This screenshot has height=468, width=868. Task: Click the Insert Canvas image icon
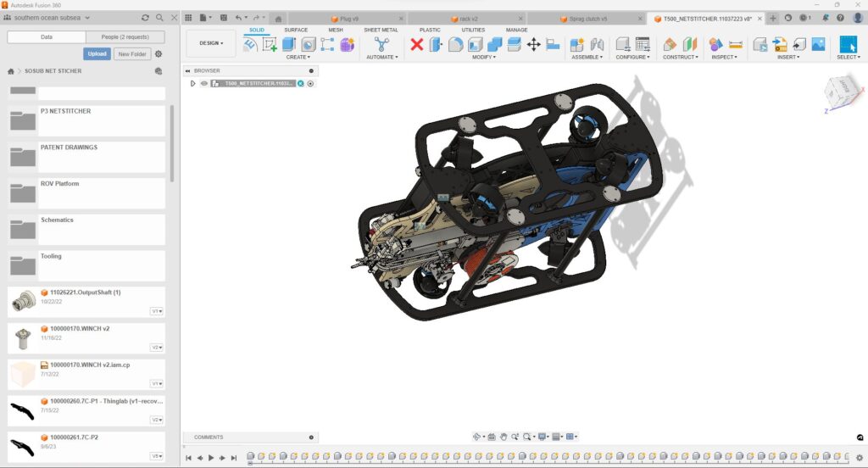[818, 45]
